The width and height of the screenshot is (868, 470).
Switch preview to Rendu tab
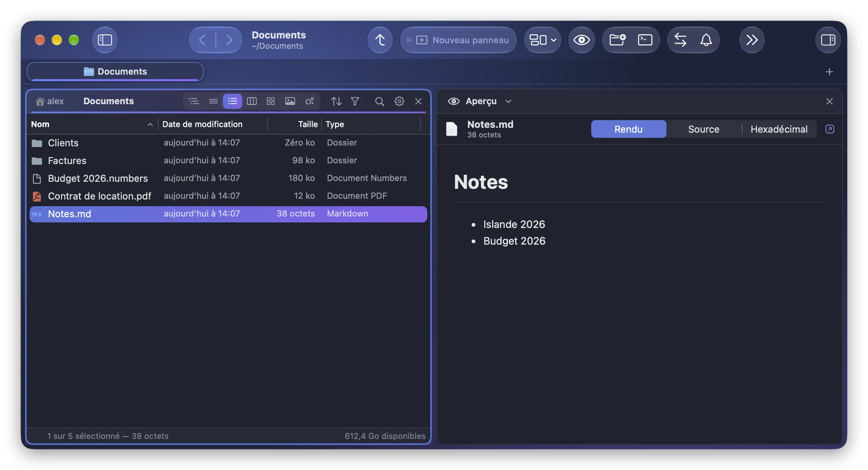click(628, 129)
